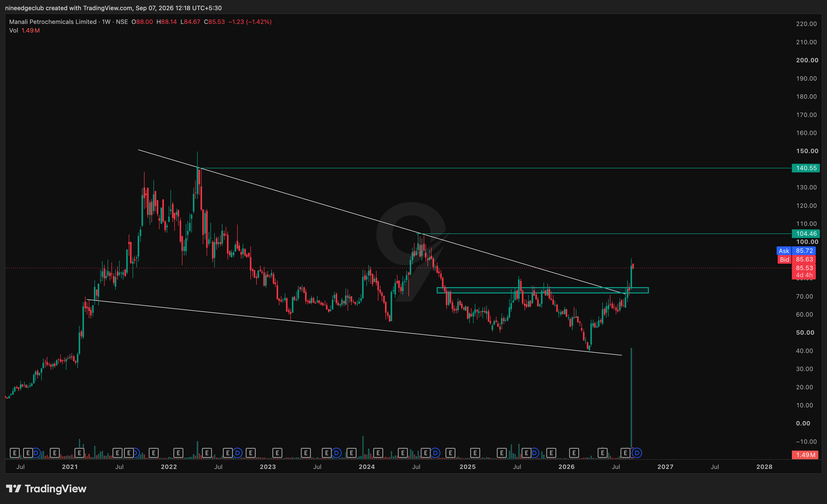This screenshot has height=504, width=827.
Task: Click the E marker touching the 2022 dividend D
Action: (x=228, y=453)
